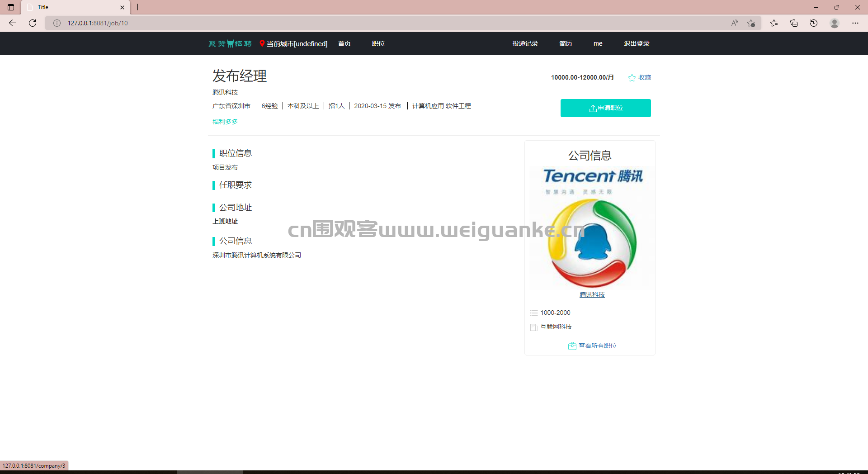
Task: Click the salary text 10000.00-12000.00/月
Action: pyautogui.click(x=582, y=77)
